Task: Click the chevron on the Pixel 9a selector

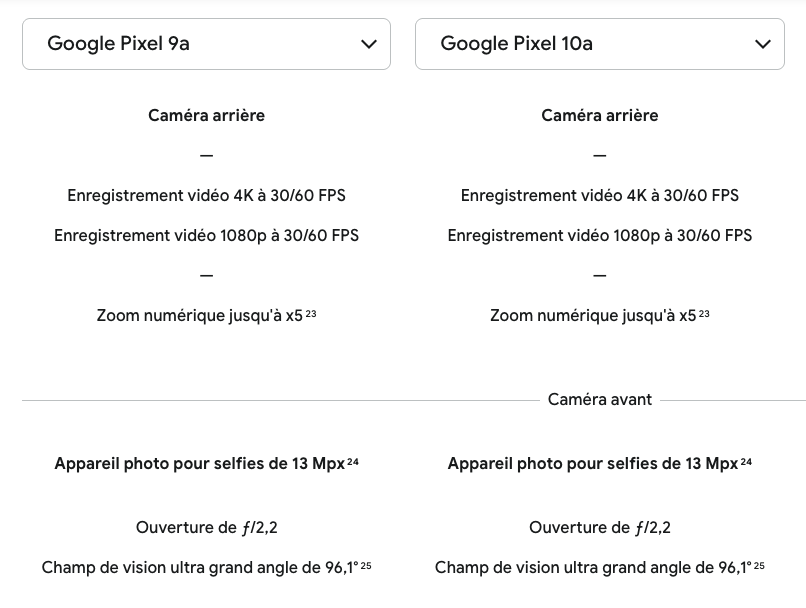Action: 368,44
